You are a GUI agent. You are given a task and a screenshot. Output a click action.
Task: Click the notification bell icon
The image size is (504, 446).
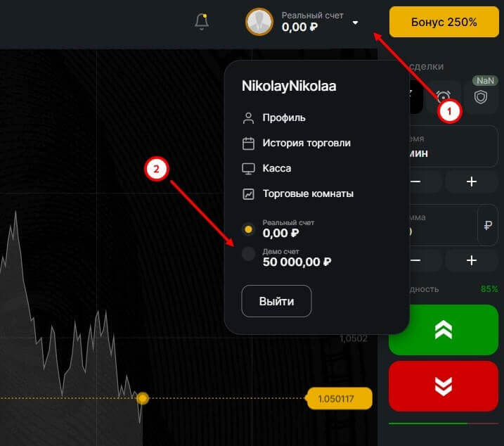202,22
